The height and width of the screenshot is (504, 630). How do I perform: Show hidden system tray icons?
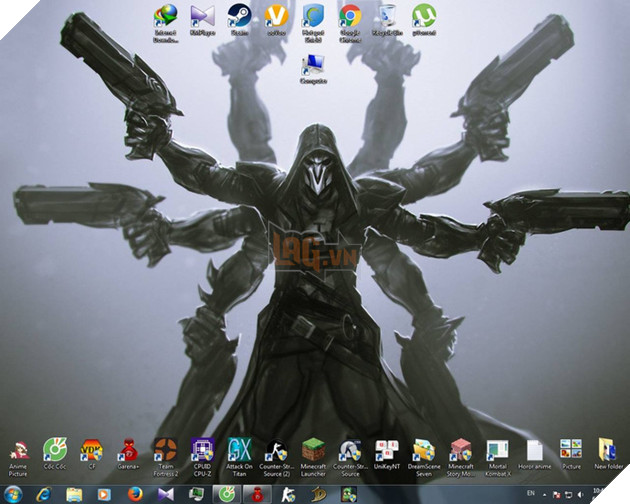[x=544, y=494]
